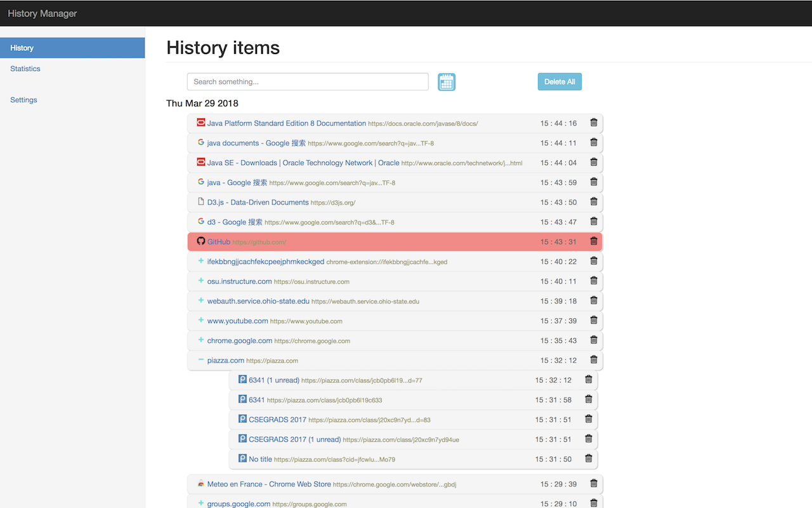The image size is (812, 508).
Task: Select the History sidebar tab
Action: 72,48
